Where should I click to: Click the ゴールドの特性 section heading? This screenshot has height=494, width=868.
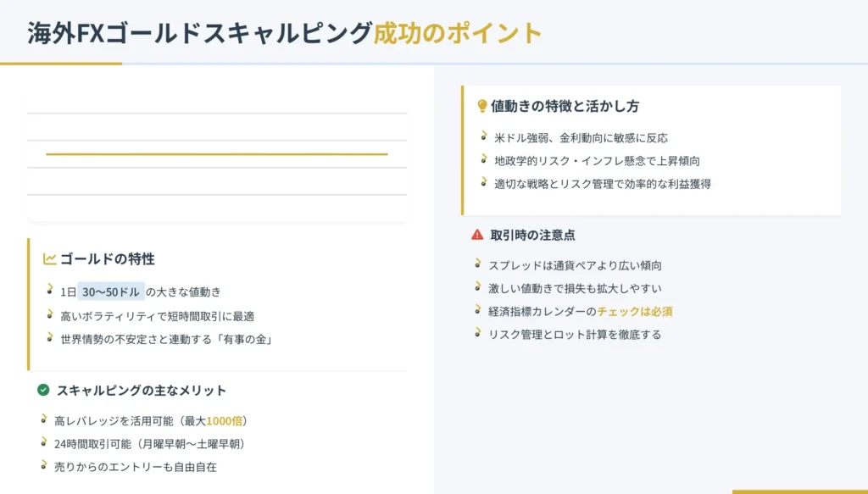pos(108,259)
